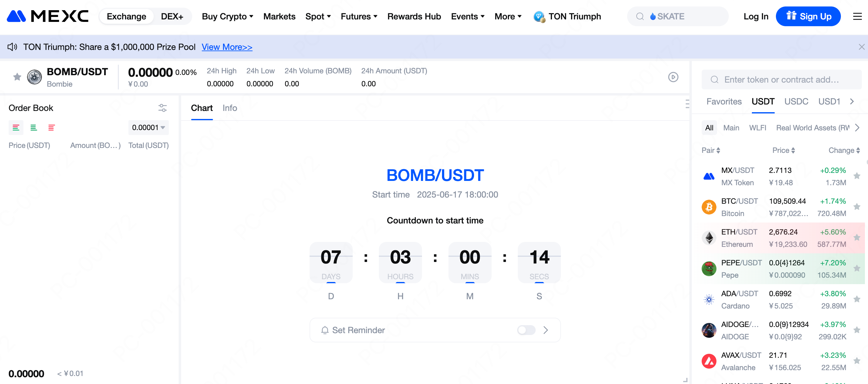The image size is (868, 384).
Task: Select the Chart tab
Action: point(201,108)
